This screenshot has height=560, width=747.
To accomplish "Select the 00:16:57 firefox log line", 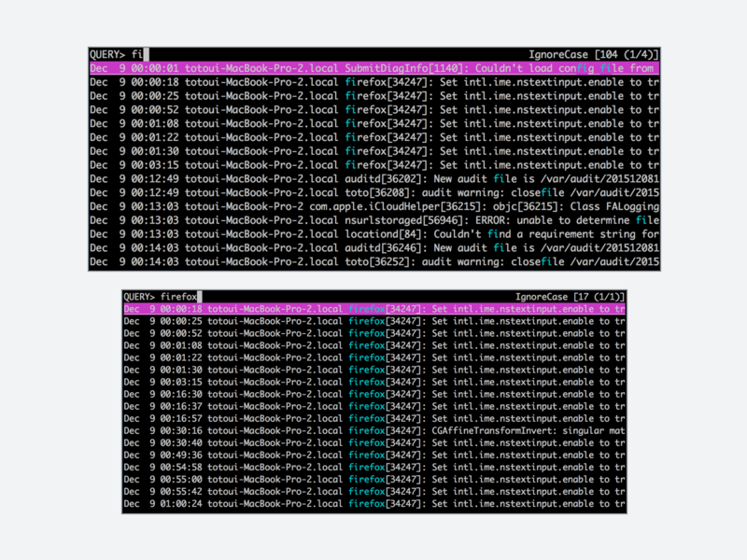I will (x=374, y=418).
